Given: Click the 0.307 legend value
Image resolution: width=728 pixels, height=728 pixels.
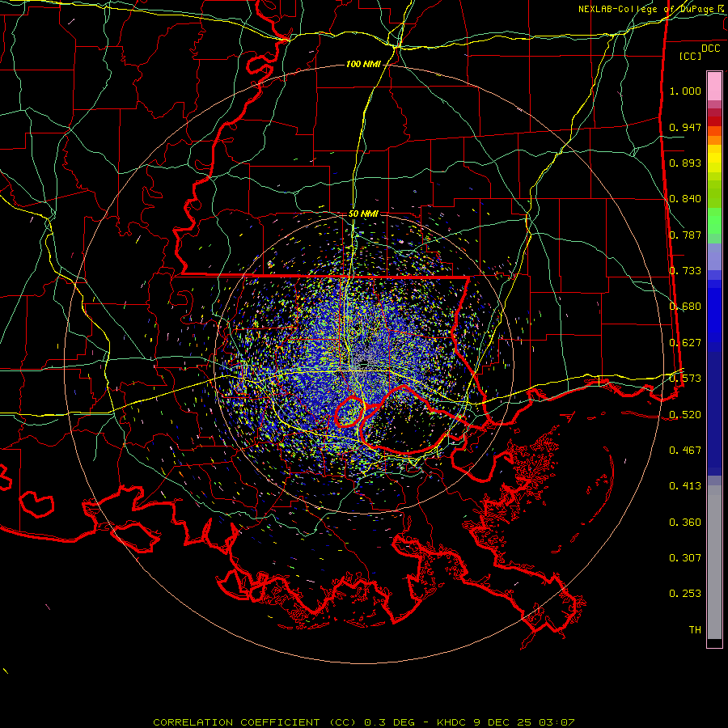Looking at the screenshot, I should [685, 558].
